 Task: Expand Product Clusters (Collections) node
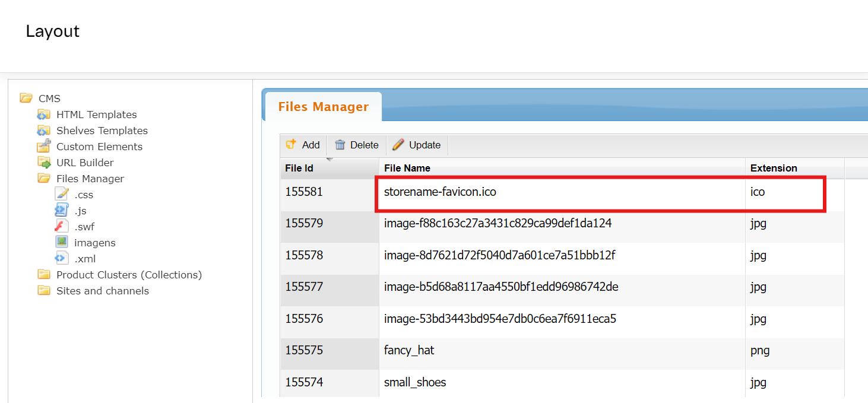pyautogui.click(x=129, y=275)
